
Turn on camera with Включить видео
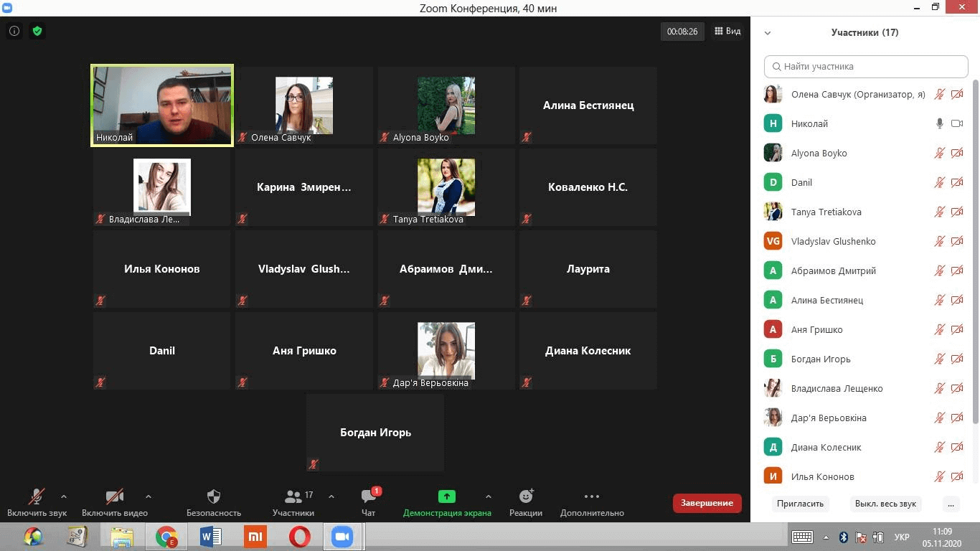tap(115, 502)
